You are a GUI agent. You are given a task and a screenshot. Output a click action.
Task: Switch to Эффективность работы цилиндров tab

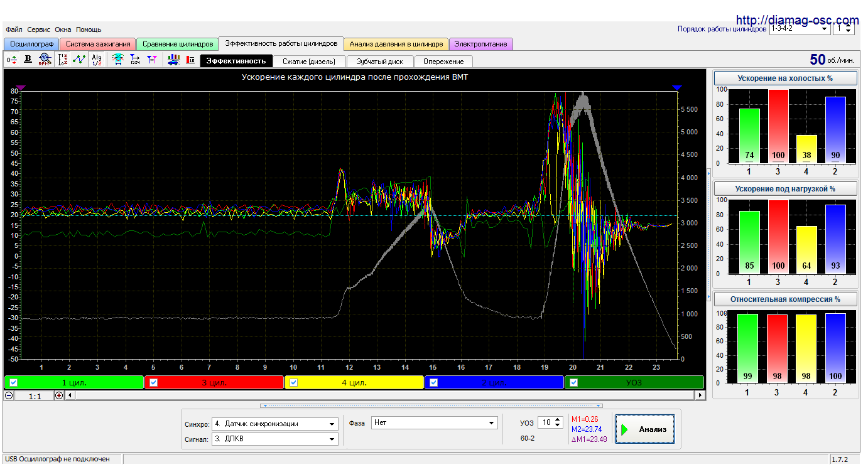[281, 43]
